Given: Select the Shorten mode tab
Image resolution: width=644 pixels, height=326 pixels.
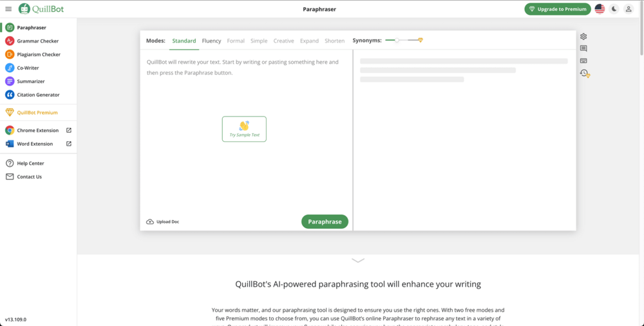Looking at the screenshot, I should click(335, 41).
